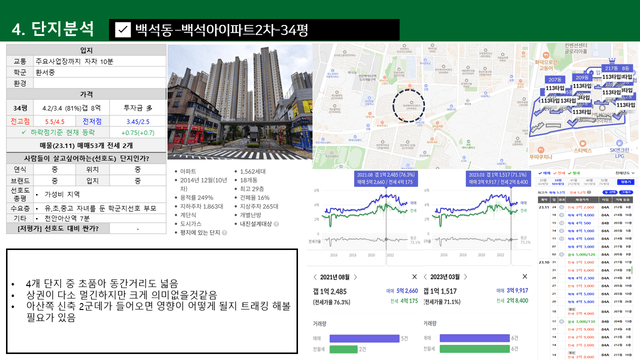Click the crown icon above 217동 label
640x360 pixels.
[x=611, y=60]
